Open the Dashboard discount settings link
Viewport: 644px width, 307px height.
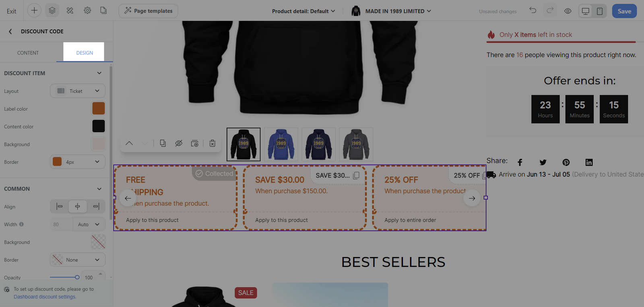coord(45,297)
